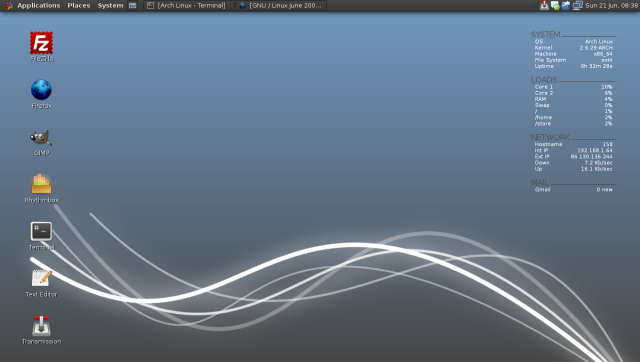
Task: Click the Gmail 0 new row
Action: (573, 190)
